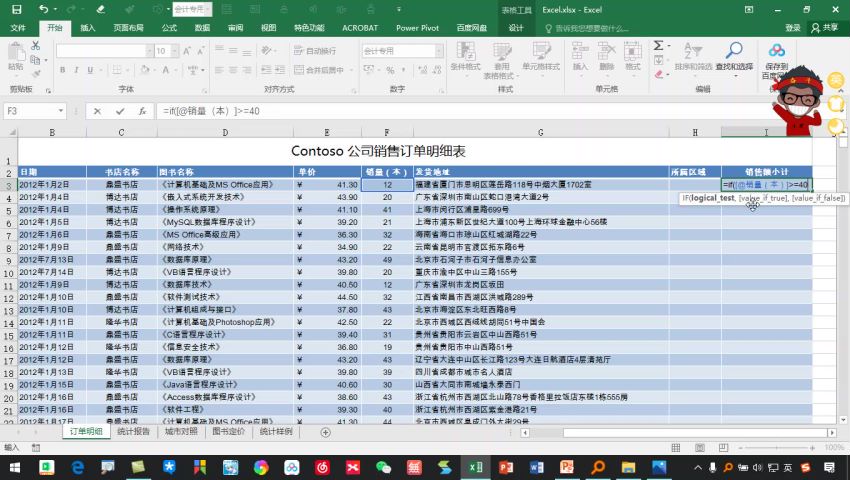
Task: Click the Increase Font Size icon
Action: [187, 51]
